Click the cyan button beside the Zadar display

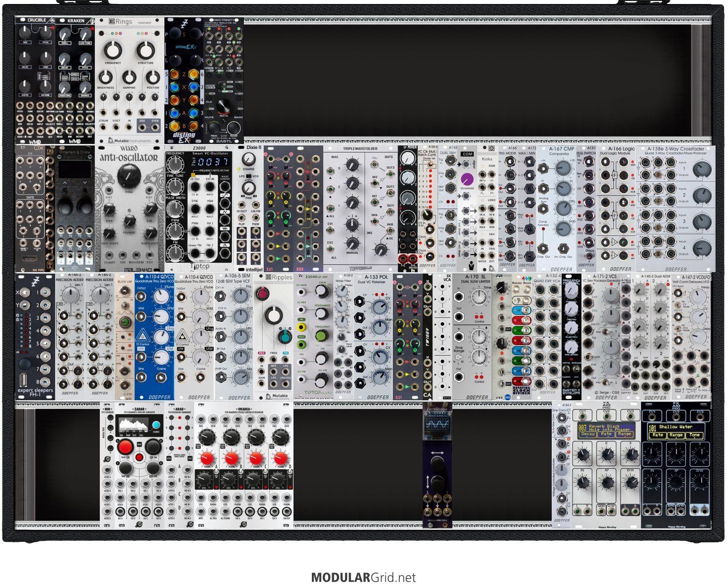(156, 425)
